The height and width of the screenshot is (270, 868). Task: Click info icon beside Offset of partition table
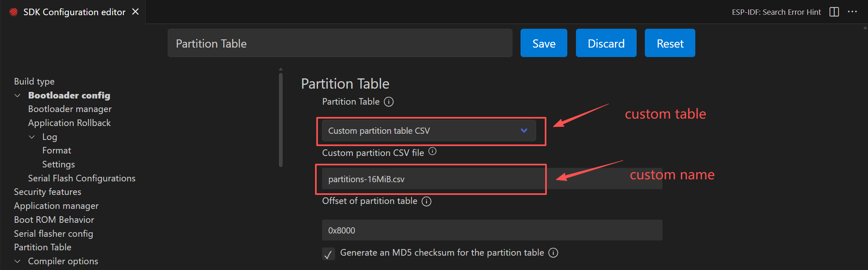(427, 201)
